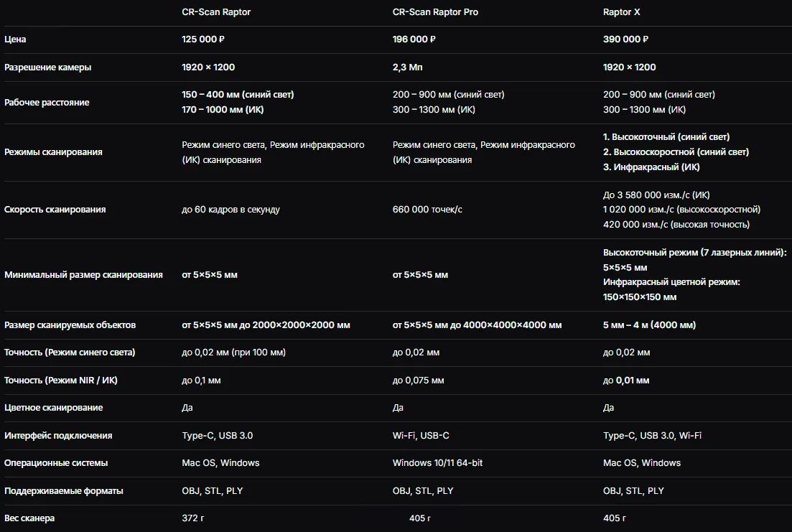Click the Поддерживаемые форматы row label
Image resolution: width=792 pixels, height=532 pixels.
pos(63,490)
